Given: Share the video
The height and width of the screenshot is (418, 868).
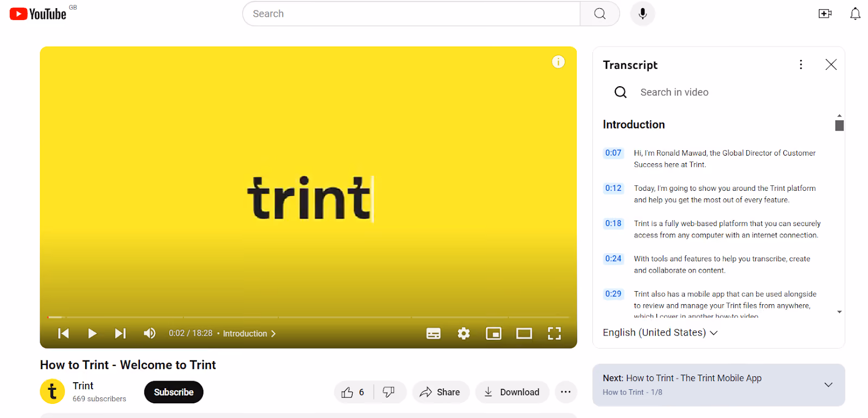Looking at the screenshot, I should point(441,392).
